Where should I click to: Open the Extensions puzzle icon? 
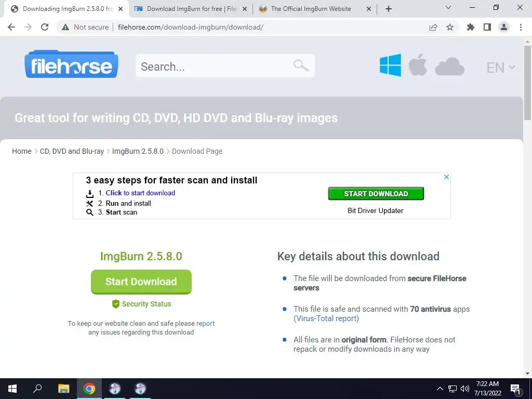(x=471, y=27)
